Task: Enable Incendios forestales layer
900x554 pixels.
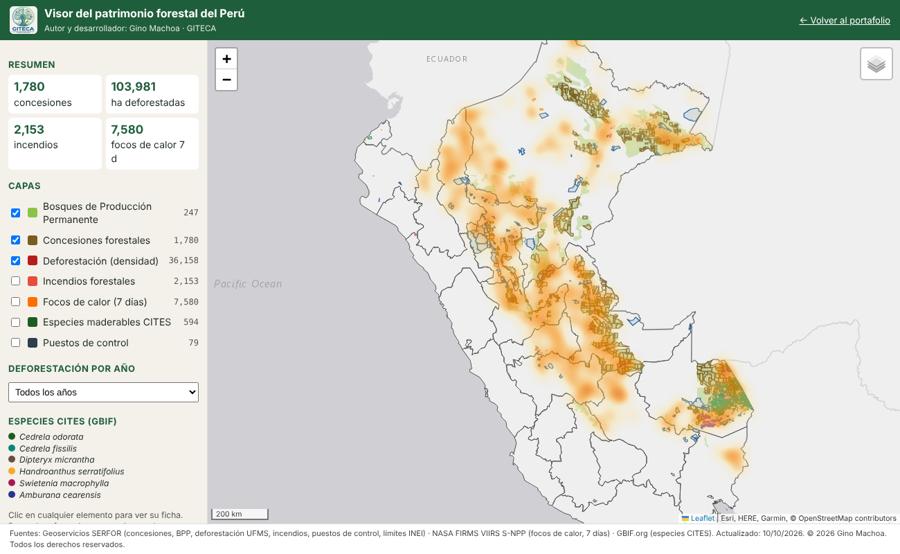Action: tap(15, 281)
